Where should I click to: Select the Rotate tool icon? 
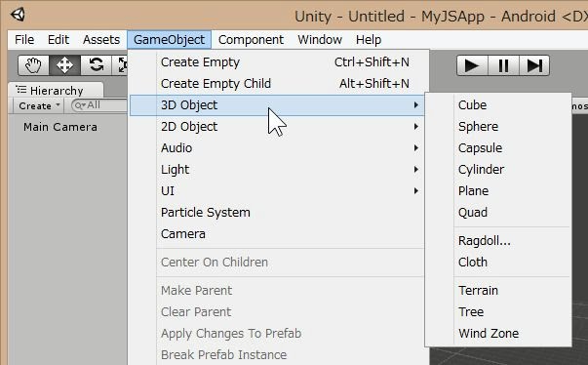click(96, 65)
